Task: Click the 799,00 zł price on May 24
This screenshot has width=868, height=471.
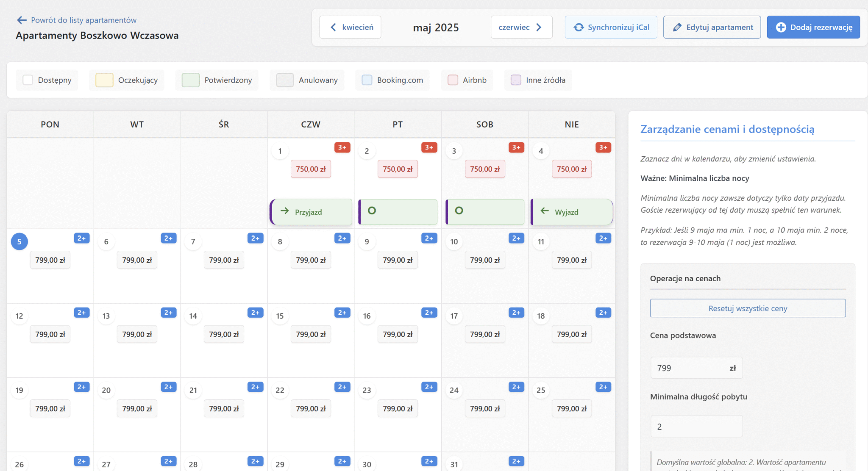Action: coord(485,409)
